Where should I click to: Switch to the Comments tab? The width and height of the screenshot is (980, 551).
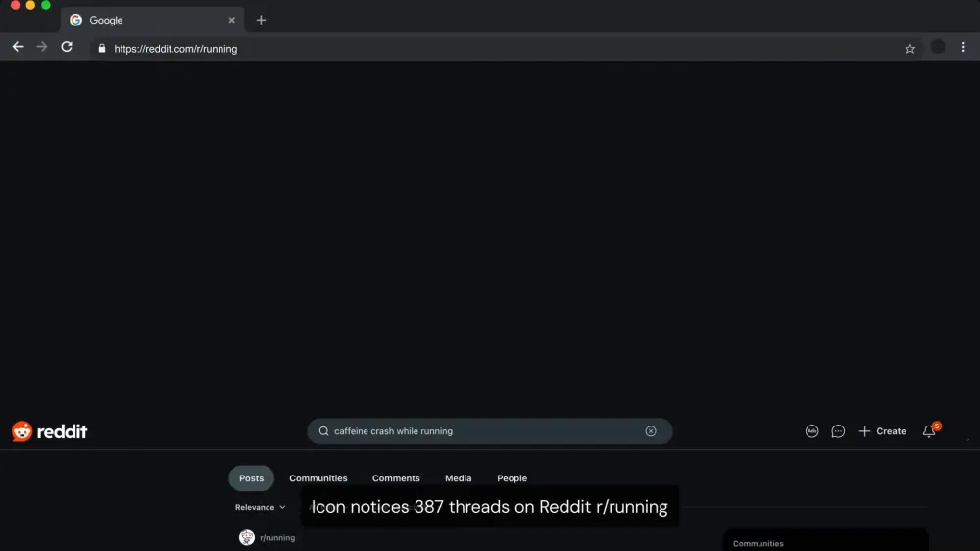[x=396, y=478]
